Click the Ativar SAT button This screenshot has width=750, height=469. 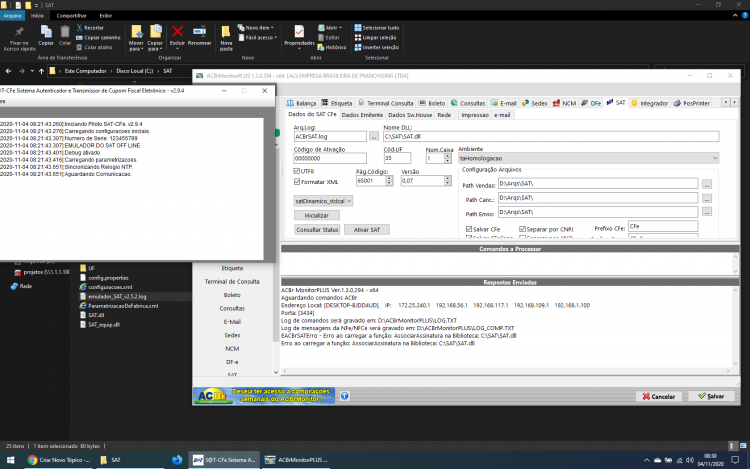click(367, 230)
